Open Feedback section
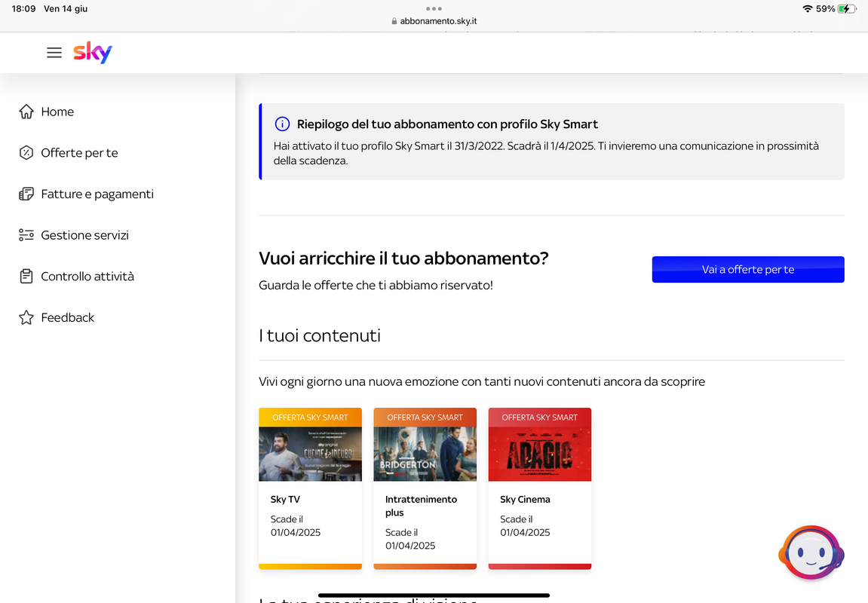The height and width of the screenshot is (603, 868). (68, 317)
